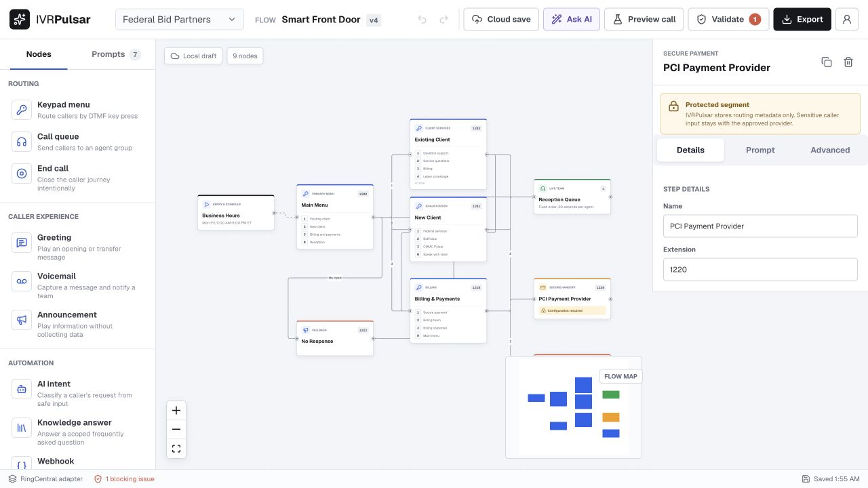Click the Name input field
Viewport: 868px width, 488px height.
point(760,226)
